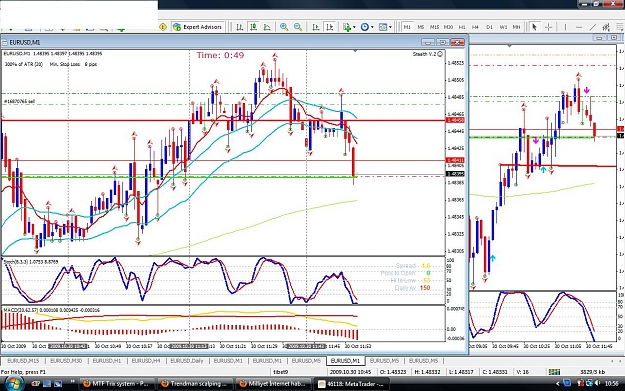Viewport: 625px width, 391px height.
Task: Open the EURUSD,Daily chart tab
Action: tap(187, 361)
